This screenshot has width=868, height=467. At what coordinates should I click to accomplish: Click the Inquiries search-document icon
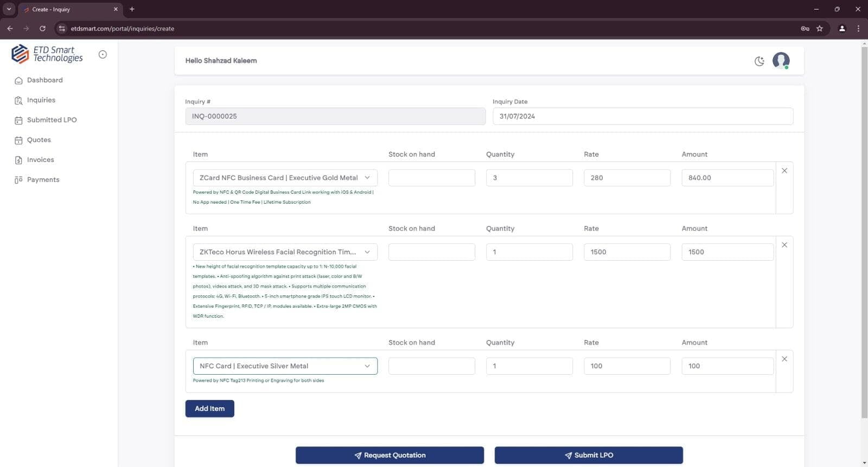tap(18, 100)
